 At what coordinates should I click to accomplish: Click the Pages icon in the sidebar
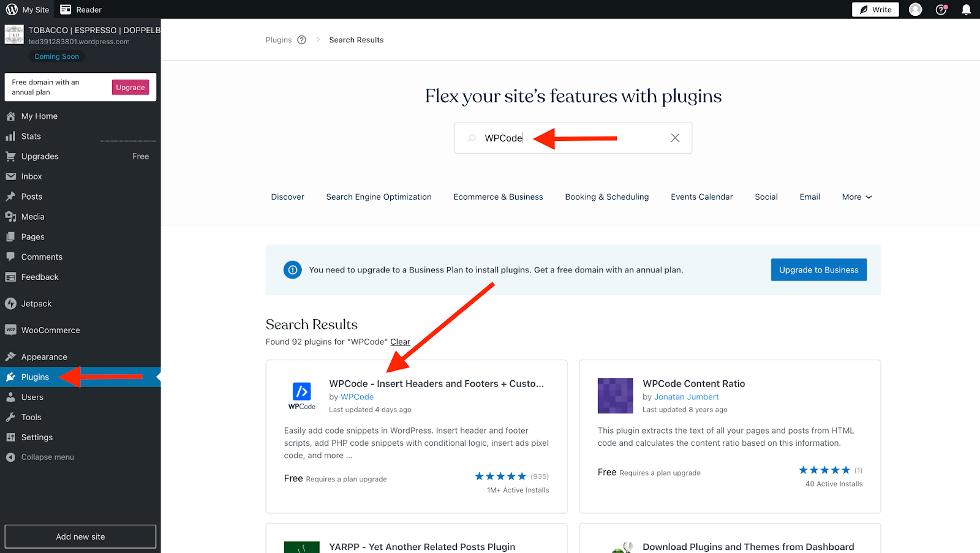pyautogui.click(x=10, y=237)
